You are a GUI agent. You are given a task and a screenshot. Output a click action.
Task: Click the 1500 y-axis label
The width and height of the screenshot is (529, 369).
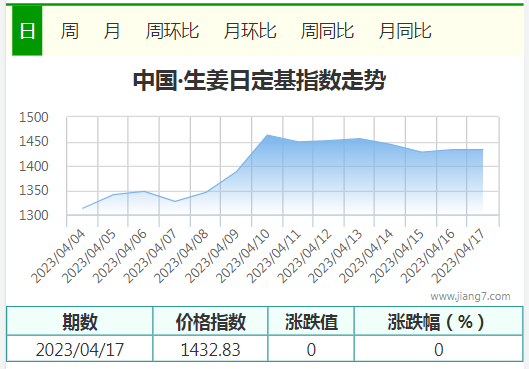pos(34,118)
